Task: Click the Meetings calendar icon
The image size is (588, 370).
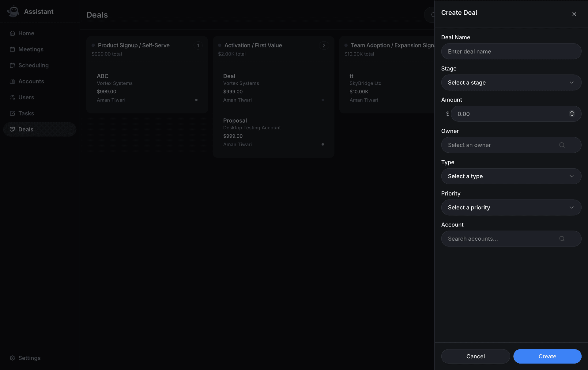Action: tap(12, 49)
